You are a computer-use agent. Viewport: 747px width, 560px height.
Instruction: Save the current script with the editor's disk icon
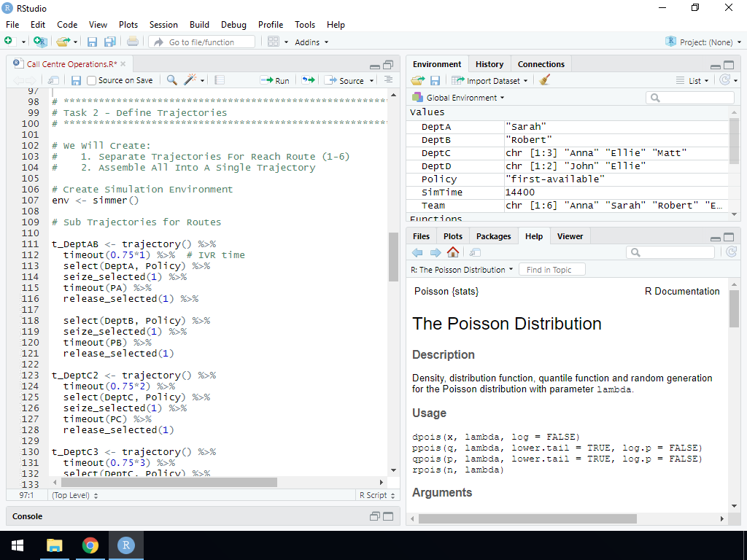(76, 80)
